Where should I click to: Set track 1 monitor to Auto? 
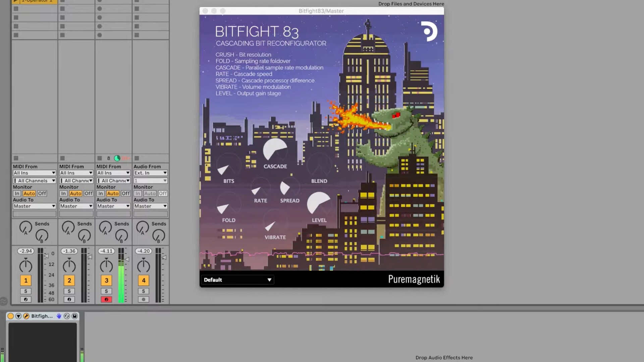29,193
